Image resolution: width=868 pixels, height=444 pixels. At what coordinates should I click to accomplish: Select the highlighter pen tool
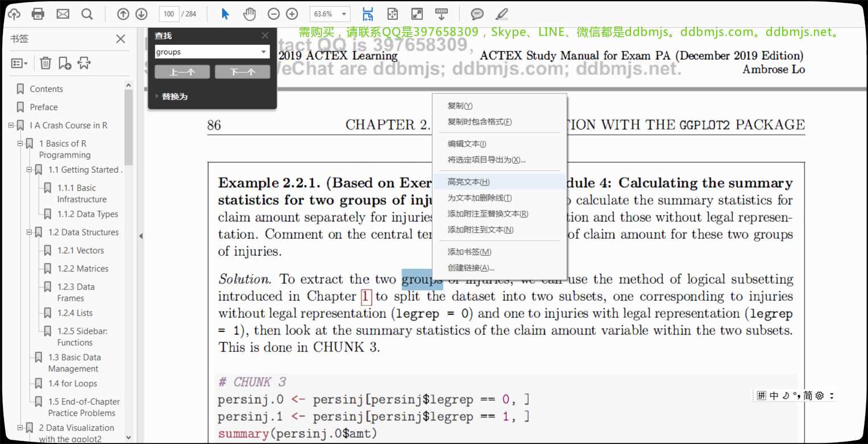coord(501,14)
